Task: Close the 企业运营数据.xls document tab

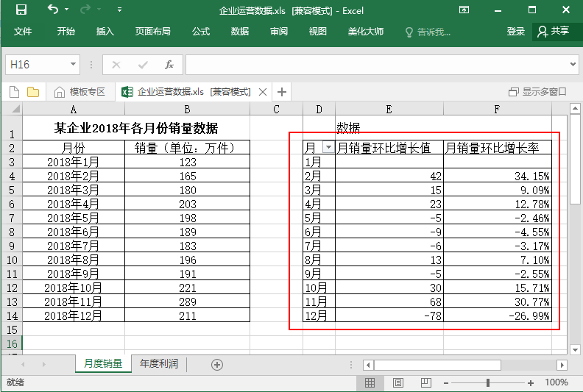Action: coord(262,92)
